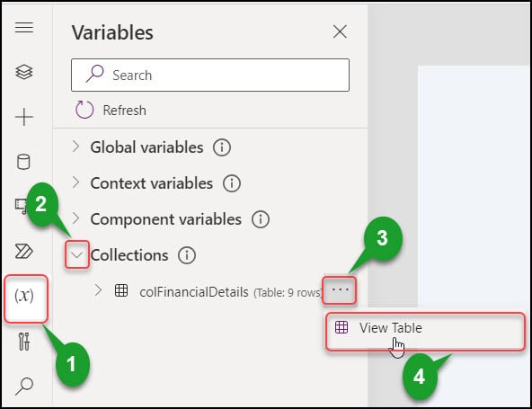
Task: Click the Context variables heading
Action: (x=152, y=183)
